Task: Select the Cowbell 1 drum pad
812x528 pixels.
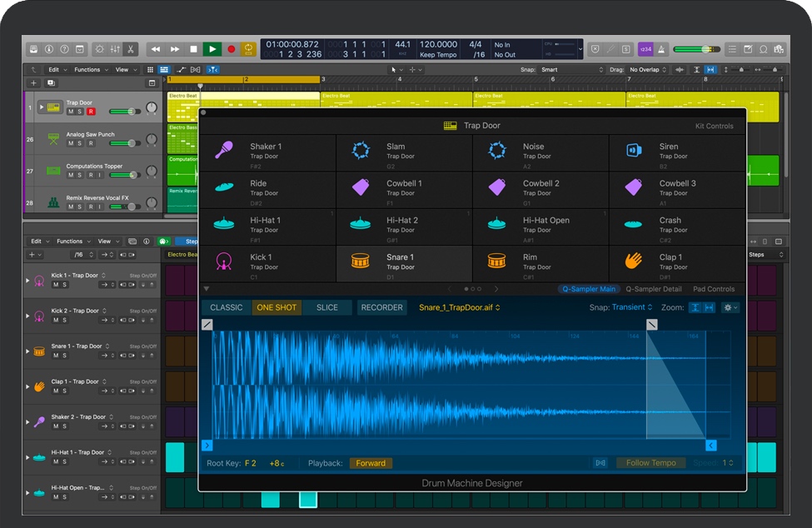Action: pos(404,188)
